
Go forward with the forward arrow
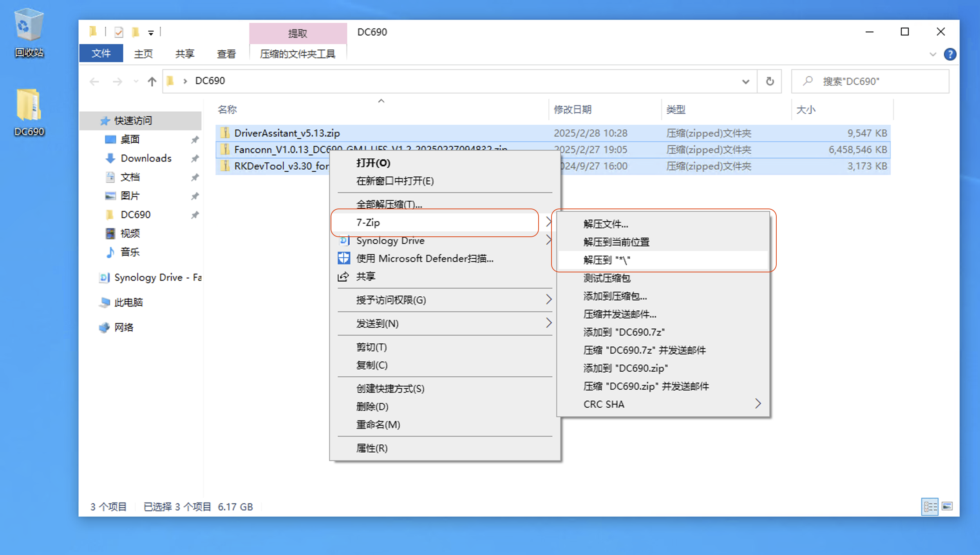pos(117,81)
